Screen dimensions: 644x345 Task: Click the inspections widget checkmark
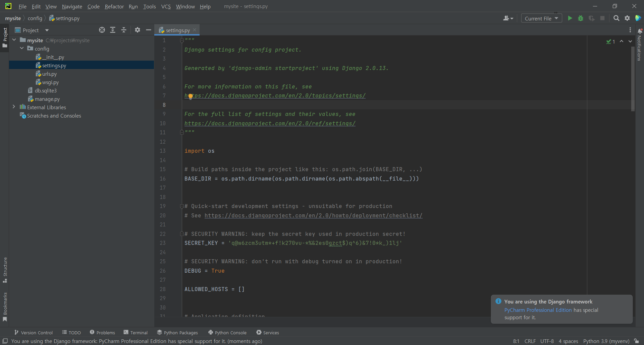pyautogui.click(x=610, y=42)
